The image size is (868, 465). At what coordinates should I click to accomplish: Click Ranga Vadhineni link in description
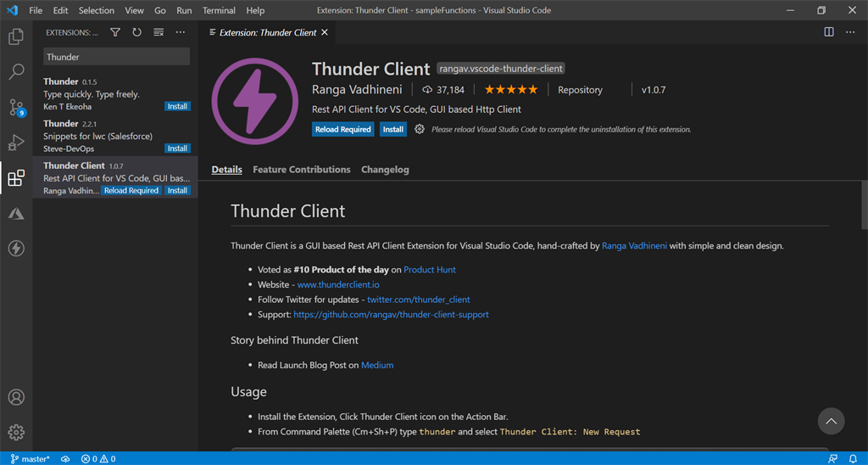(x=634, y=246)
